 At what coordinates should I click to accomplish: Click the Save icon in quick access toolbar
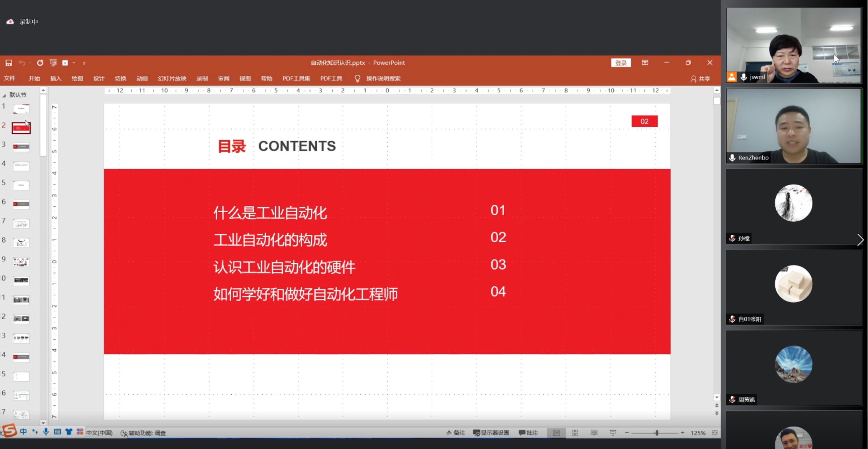coord(9,63)
